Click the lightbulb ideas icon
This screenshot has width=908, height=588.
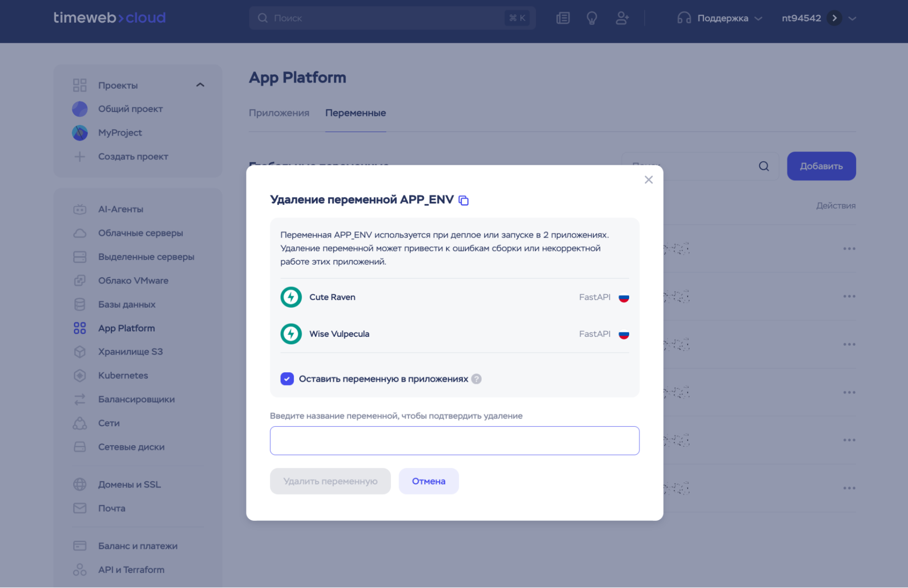pos(592,18)
